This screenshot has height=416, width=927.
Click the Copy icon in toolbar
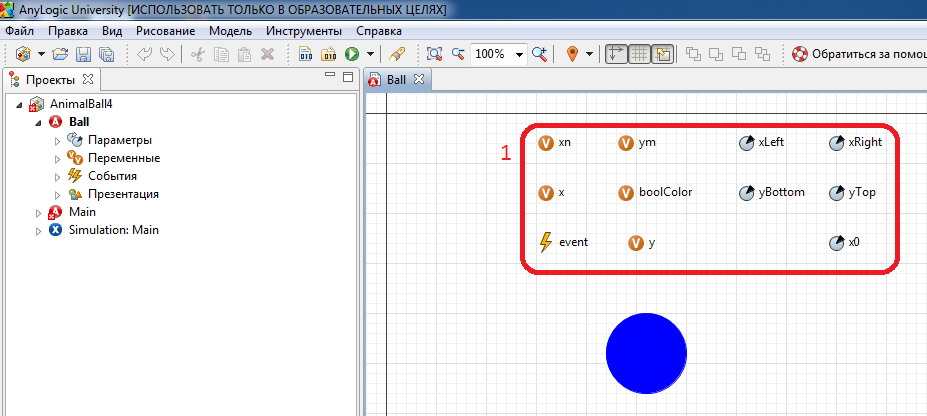(222, 54)
